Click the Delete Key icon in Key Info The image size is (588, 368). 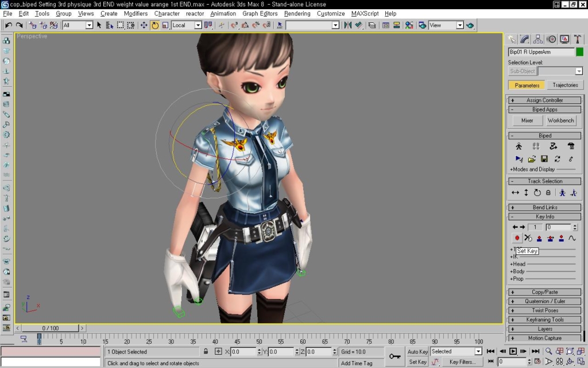[x=528, y=237]
